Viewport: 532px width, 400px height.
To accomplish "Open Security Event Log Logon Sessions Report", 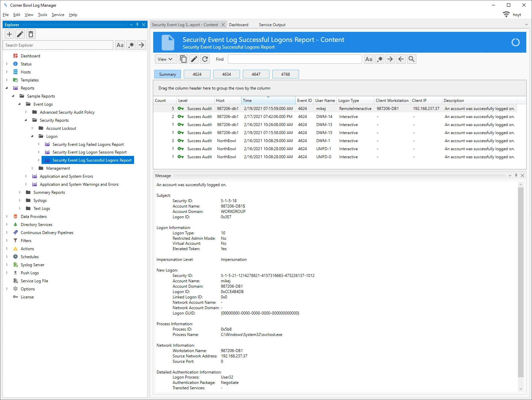I will click(90, 152).
